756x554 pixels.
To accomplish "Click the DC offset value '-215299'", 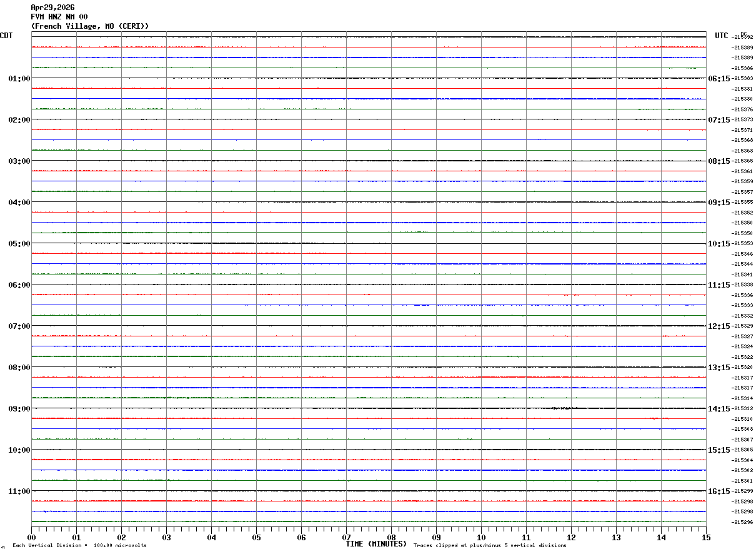I will click(742, 491).
